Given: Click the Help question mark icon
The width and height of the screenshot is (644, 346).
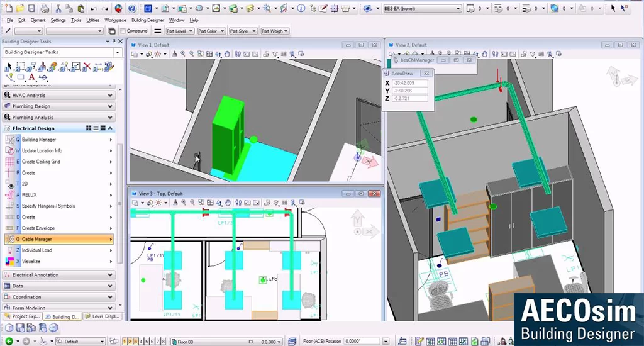Looking at the screenshot, I should tap(131, 9).
